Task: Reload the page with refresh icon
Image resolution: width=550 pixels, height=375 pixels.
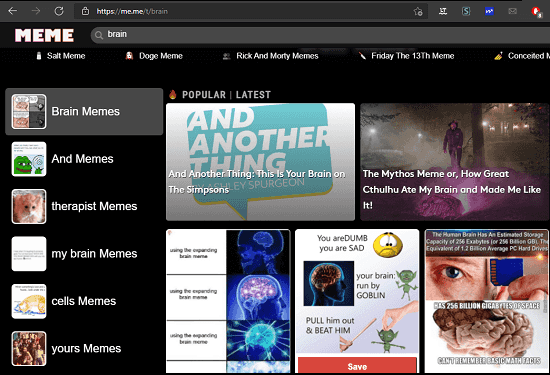Action: coord(59,11)
